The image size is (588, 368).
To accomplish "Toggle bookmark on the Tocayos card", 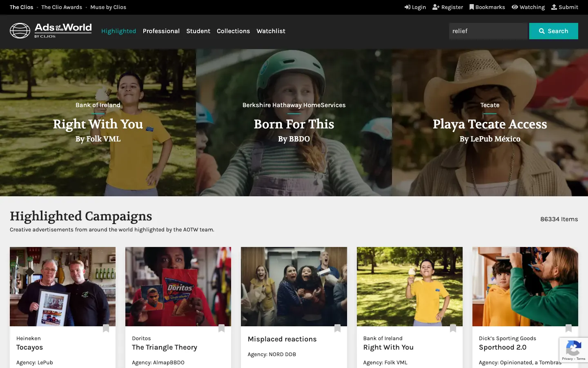I will coord(106,328).
